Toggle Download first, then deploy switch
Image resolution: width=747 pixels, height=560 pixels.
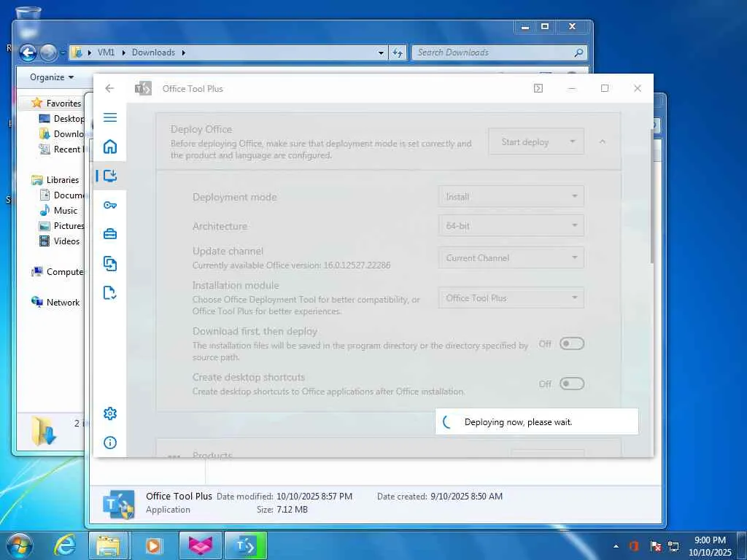[572, 343]
